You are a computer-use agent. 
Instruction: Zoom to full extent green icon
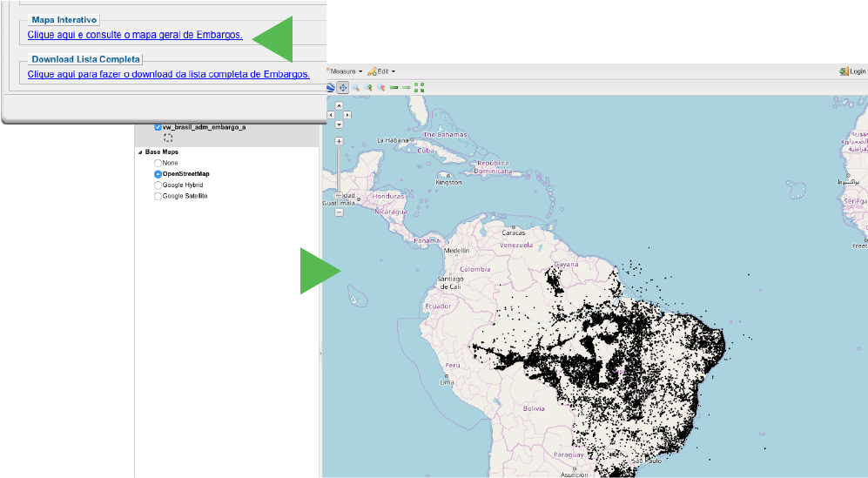coord(419,87)
